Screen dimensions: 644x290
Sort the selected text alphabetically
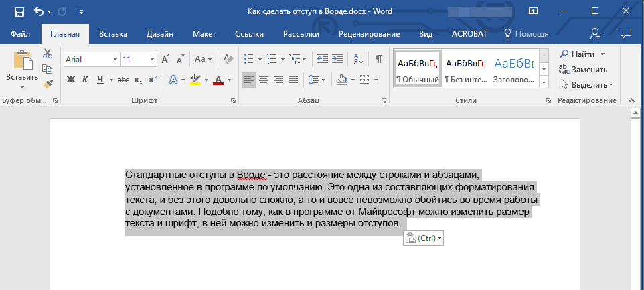coord(358,59)
